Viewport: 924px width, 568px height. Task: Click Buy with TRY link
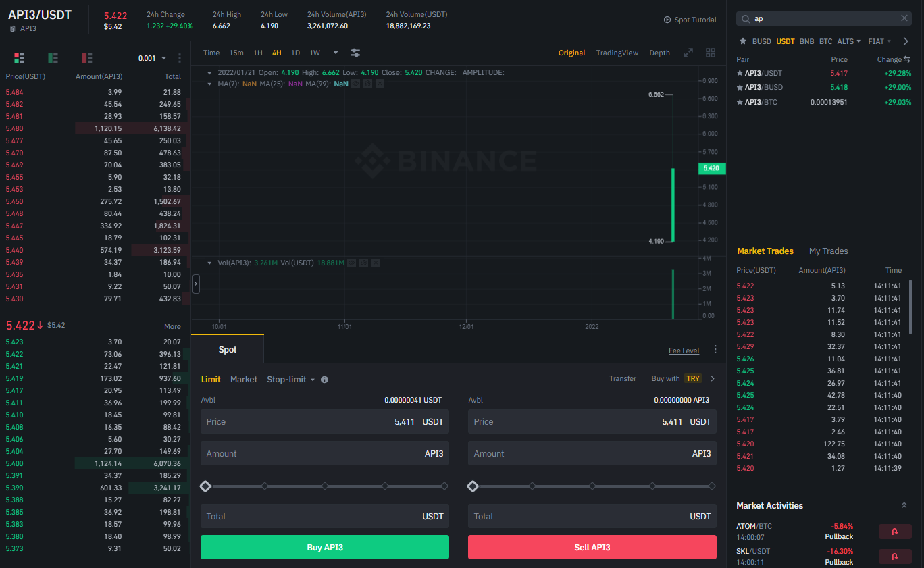[676, 378]
